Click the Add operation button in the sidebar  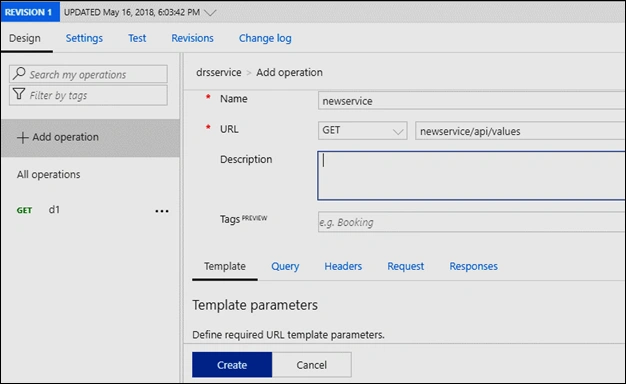(90, 137)
